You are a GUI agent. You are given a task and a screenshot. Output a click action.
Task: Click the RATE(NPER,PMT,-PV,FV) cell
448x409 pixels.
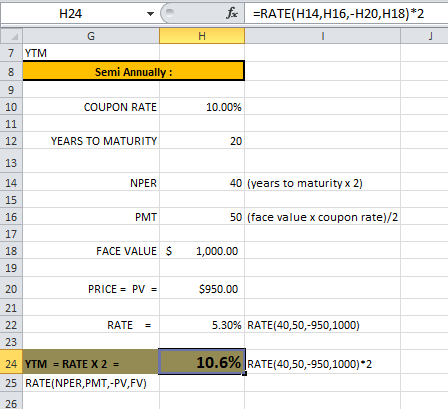91,383
